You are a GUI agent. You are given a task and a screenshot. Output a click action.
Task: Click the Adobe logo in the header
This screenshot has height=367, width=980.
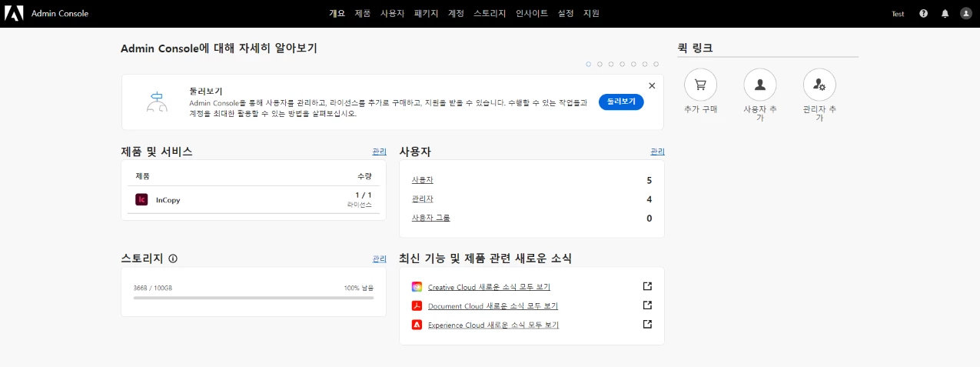tap(15, 13)
